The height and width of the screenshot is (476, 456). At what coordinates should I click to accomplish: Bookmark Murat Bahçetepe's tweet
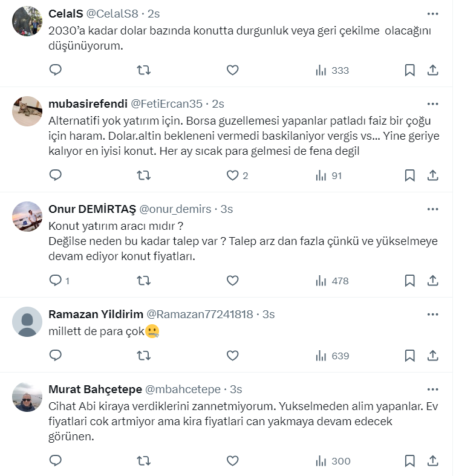pos(409,461)
